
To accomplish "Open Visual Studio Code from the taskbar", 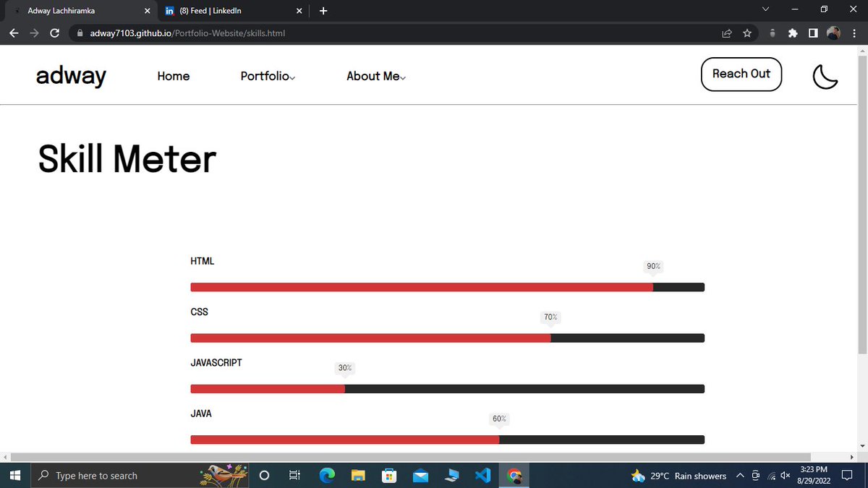I will coord(483,476).
